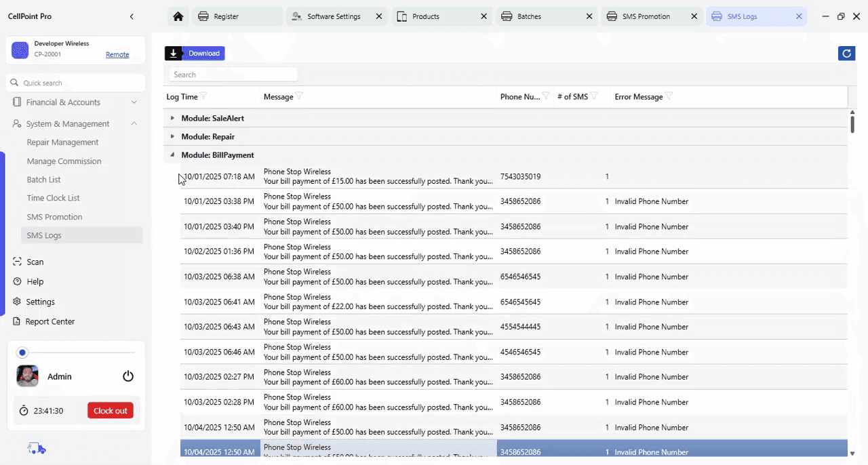Collapse the sidebar with the back chevron
Image resolution: width=868 pixels, height=465 pixels.
point(132,16)
